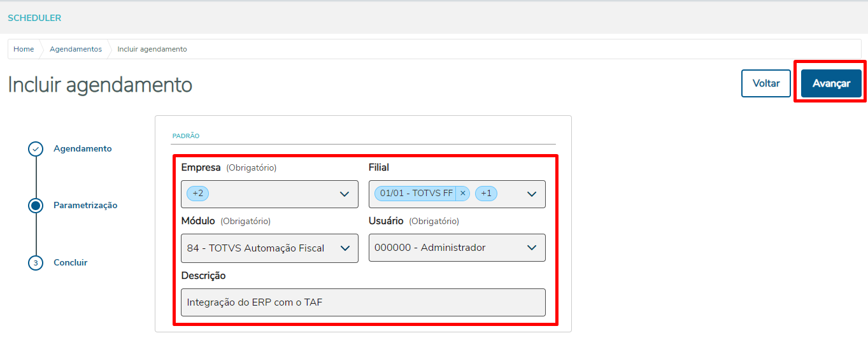Click the Filial field label
Viewport: 868px width, 354px height.
(379, 167)
